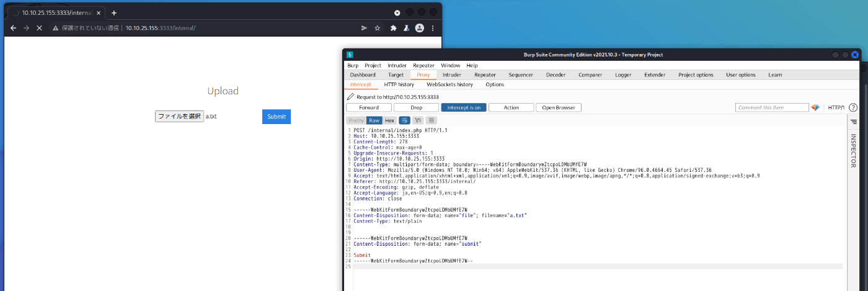The height and width of the screenshot is (291, 868).
Task: Switch to the Decoder tab
Action: (556, 74)
